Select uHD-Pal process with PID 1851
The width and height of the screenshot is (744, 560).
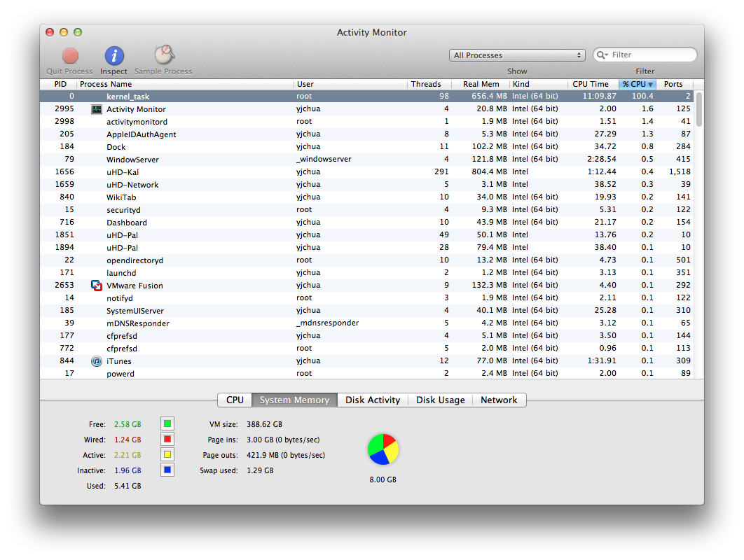point(367,235)
